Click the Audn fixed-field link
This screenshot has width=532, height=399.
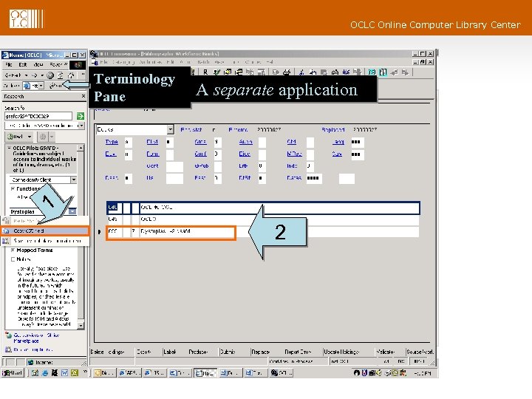[x=245, y=142]
